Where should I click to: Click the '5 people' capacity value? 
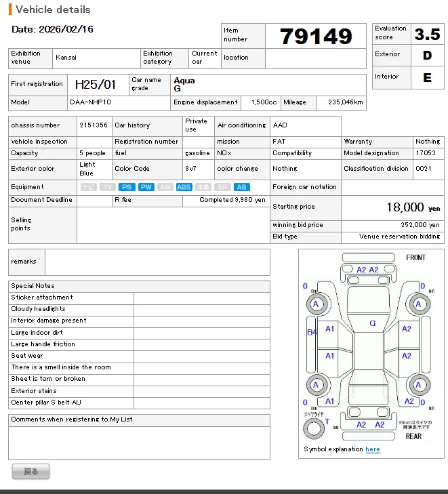coord(92,153)
